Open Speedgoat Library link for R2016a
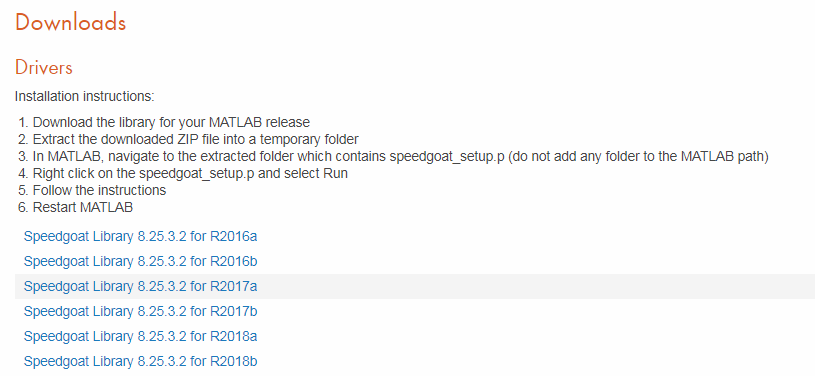 [140, 237]
